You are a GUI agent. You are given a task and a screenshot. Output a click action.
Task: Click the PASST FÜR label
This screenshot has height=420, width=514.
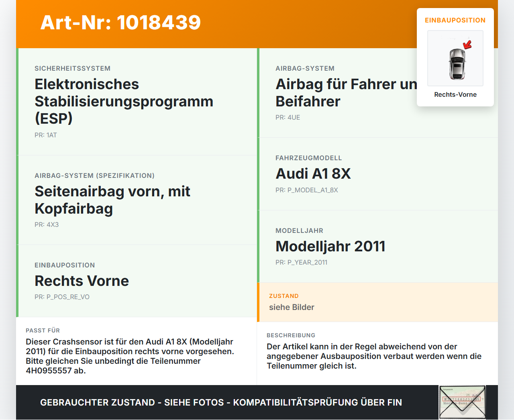(x=43, y=330)
